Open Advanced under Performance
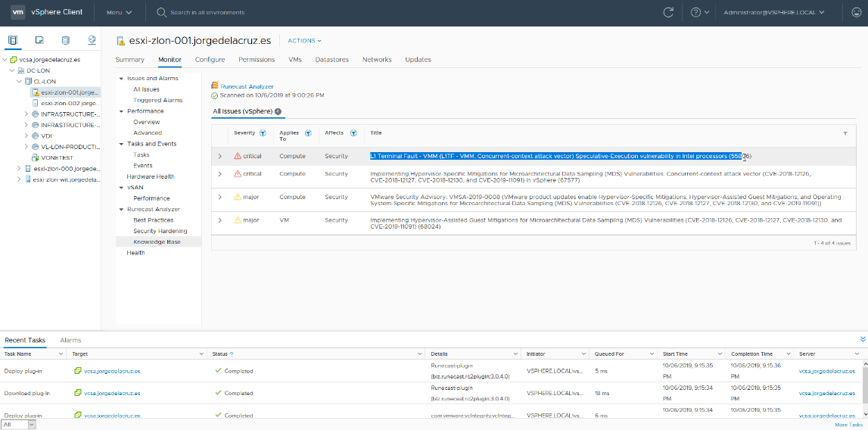This screenshot has width=868, height=430. tap(148, 133)
